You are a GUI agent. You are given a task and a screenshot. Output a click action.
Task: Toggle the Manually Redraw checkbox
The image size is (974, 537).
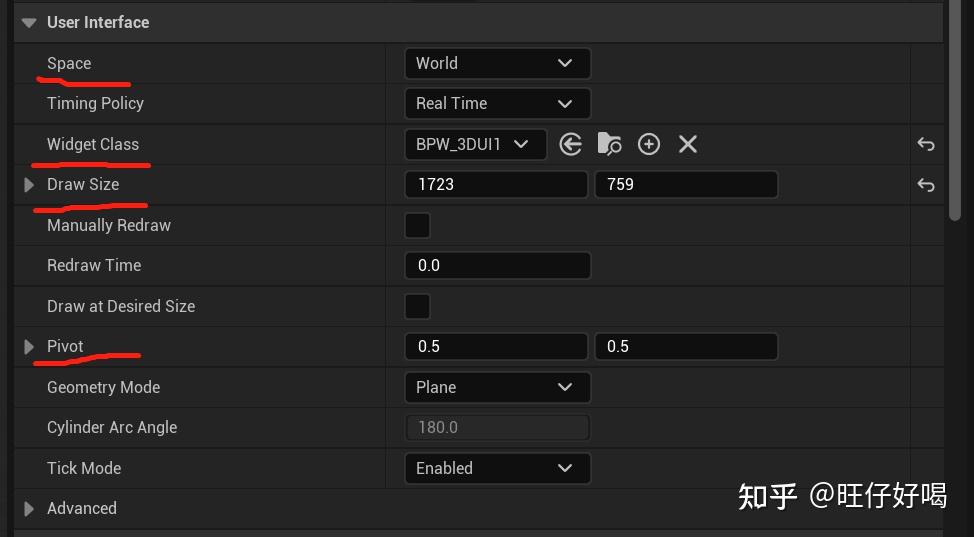pos(417,225)
